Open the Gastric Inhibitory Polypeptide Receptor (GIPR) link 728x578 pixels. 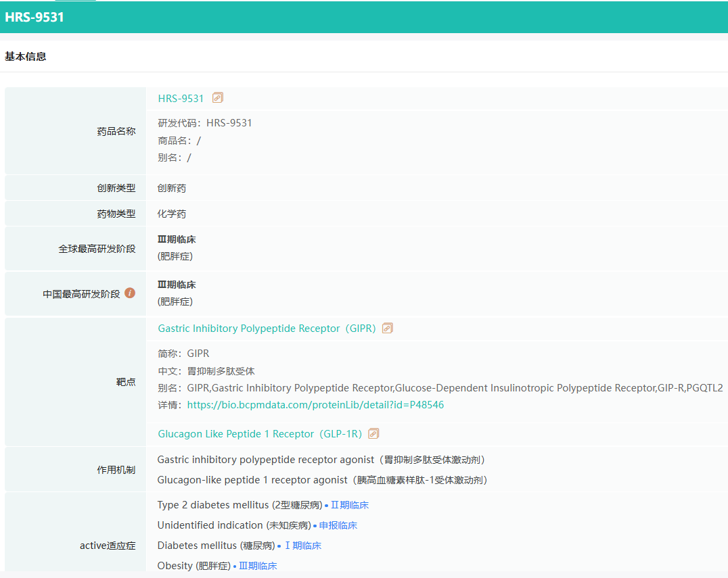coord(267,329)
